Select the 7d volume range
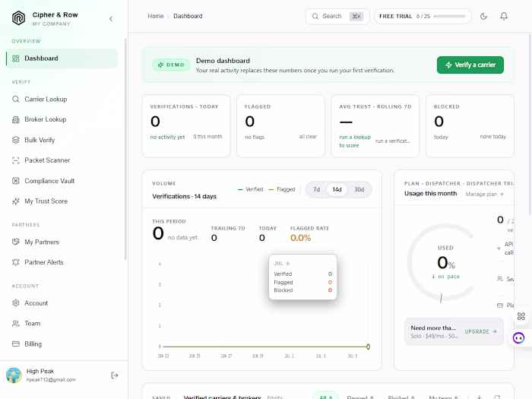Image resolution: width=532 pixels, height=399 pixels. tap(316, 189)
